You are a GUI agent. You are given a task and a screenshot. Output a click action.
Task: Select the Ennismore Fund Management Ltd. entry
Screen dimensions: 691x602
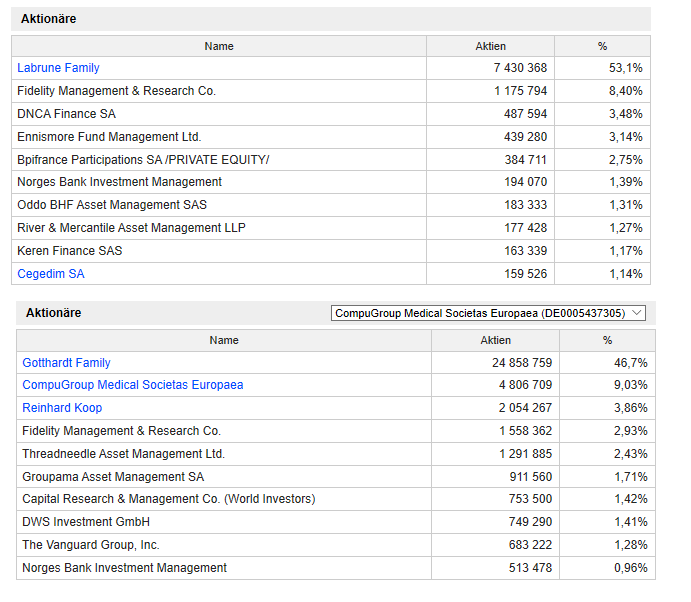click(x=109, y=137)
